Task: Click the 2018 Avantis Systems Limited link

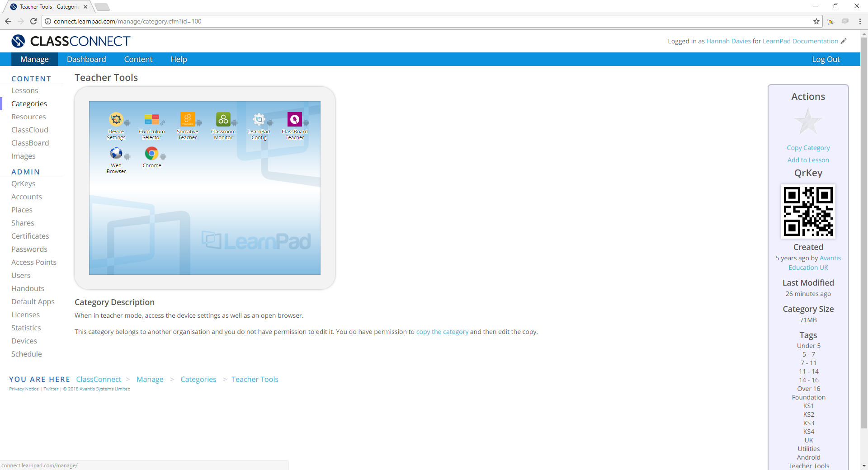Action: (97, 389)
